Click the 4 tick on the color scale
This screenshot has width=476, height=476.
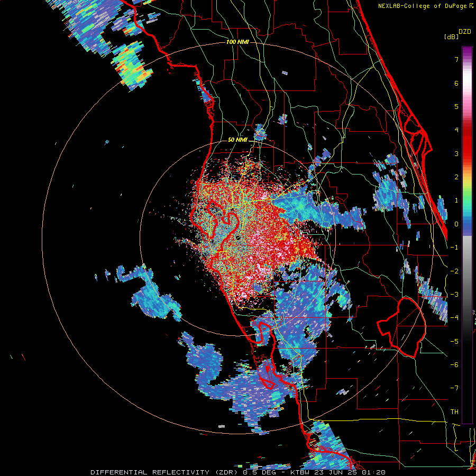(456, 130)
